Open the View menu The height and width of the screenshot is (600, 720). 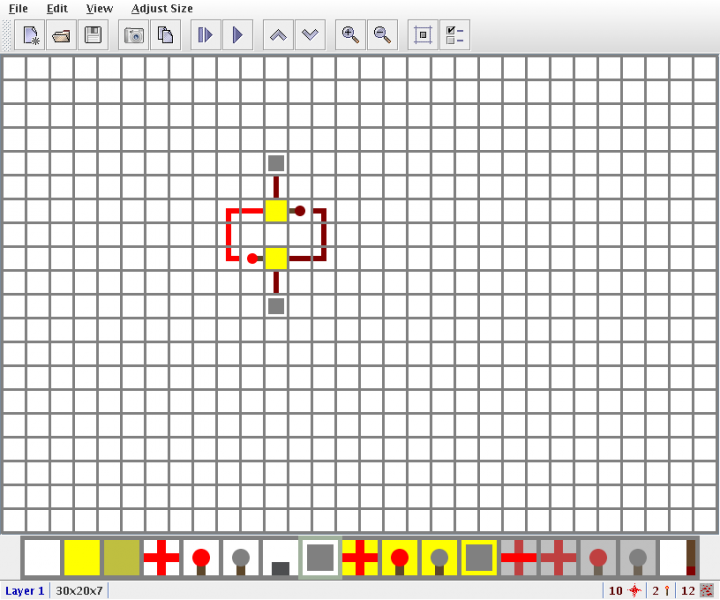(x=99, y=8)
